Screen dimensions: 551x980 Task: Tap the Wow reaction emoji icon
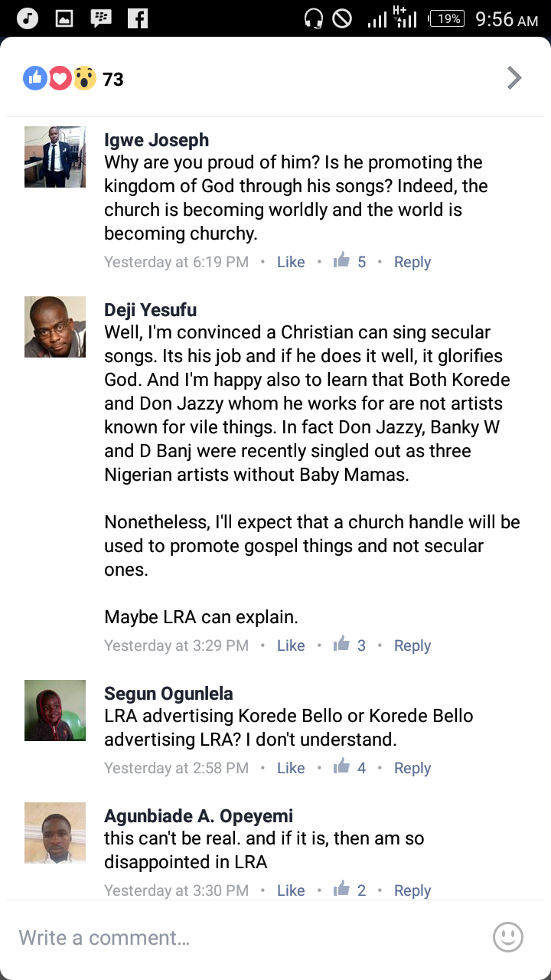[84, 78]
